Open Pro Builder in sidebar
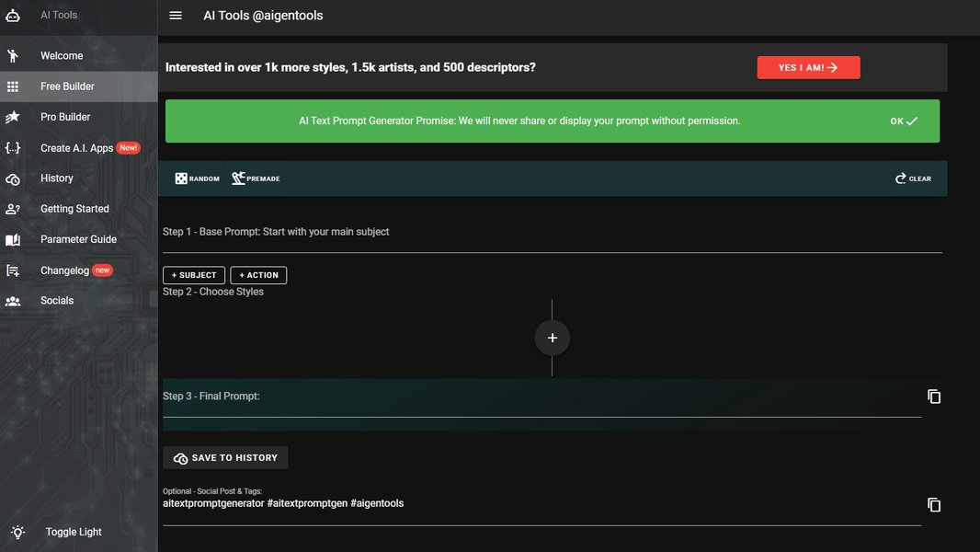 point(79,117)
